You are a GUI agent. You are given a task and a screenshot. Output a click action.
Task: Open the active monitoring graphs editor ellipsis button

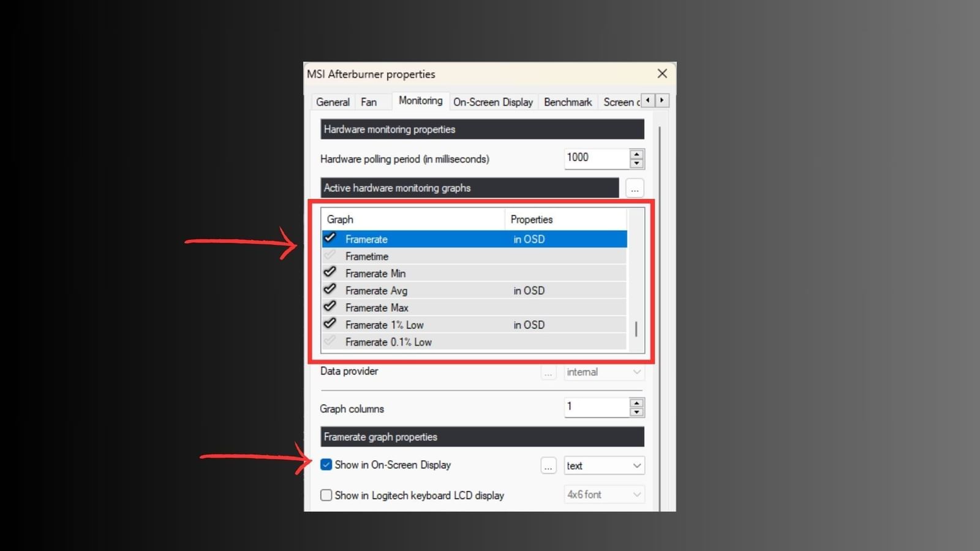(635, 189)
